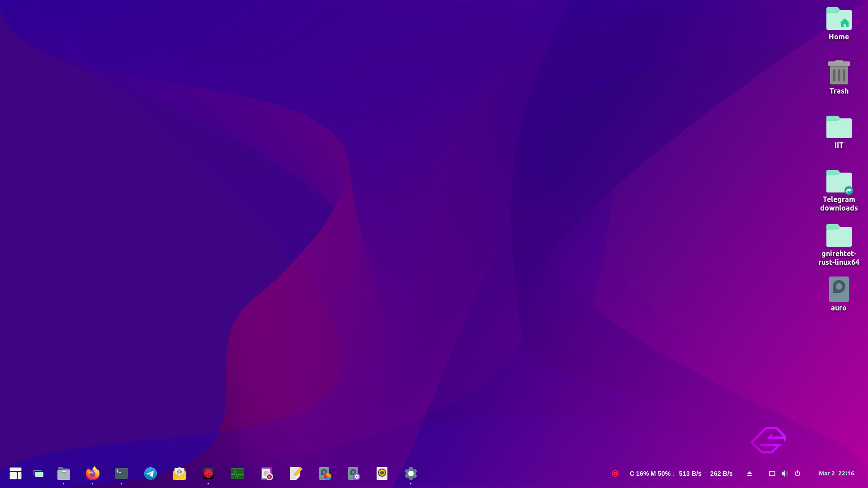Open the Rhythmbox speaker icon on taskbar

[382, 474]
